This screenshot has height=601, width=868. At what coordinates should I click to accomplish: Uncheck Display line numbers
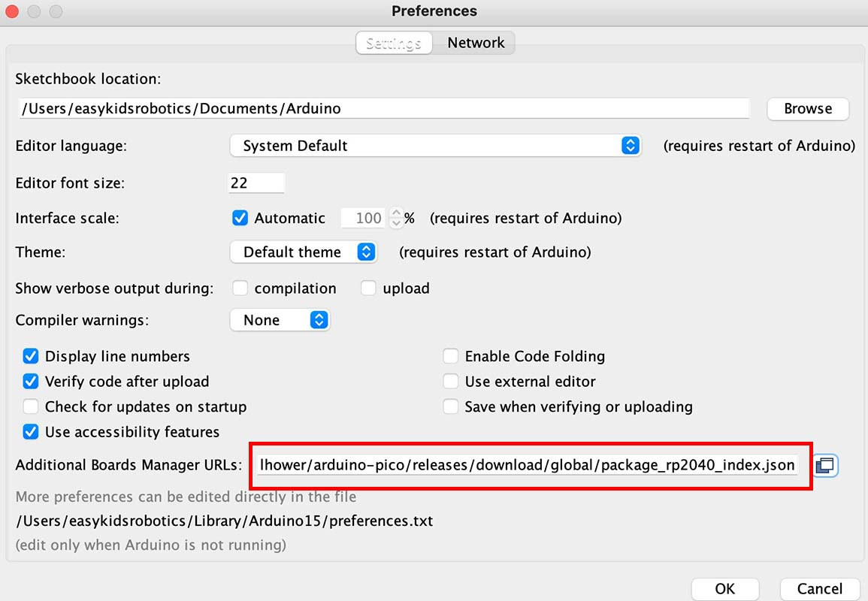click(x=31, y=356)
